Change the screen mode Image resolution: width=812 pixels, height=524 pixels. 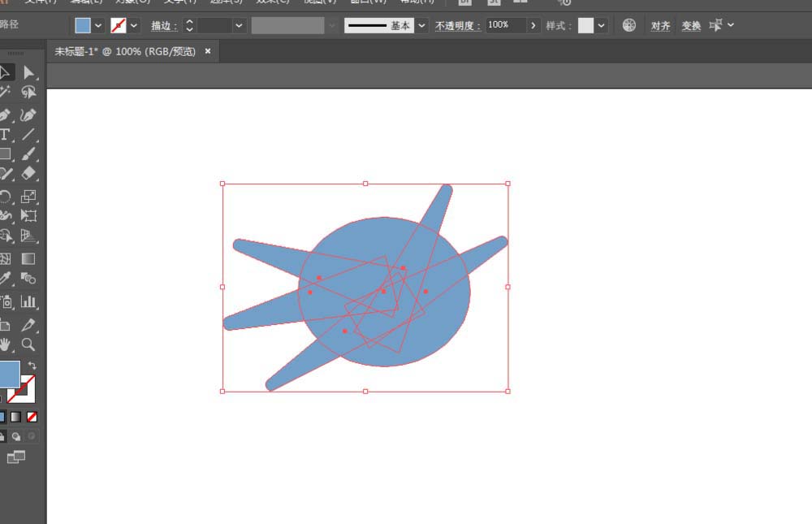[16, 457]
